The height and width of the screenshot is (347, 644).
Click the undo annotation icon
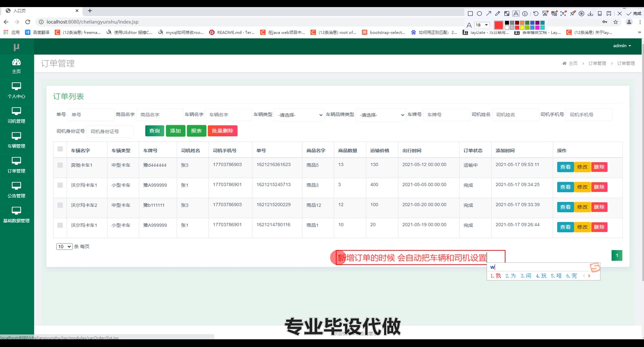(x=536, y=14)
